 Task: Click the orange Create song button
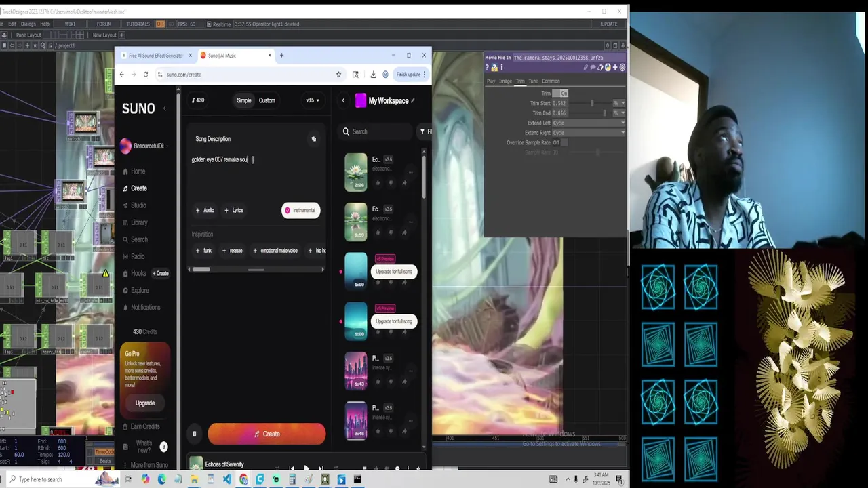267,434
